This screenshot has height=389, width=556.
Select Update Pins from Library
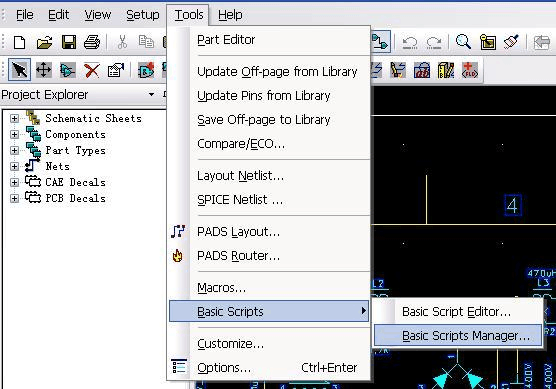coord(269,96)
